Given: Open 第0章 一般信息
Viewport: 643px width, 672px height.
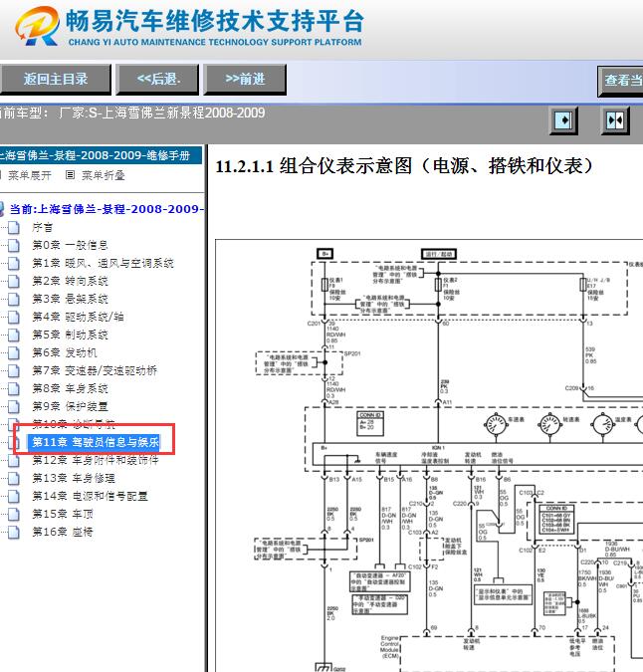Looking at the screenshot, I should coord(70,245).
